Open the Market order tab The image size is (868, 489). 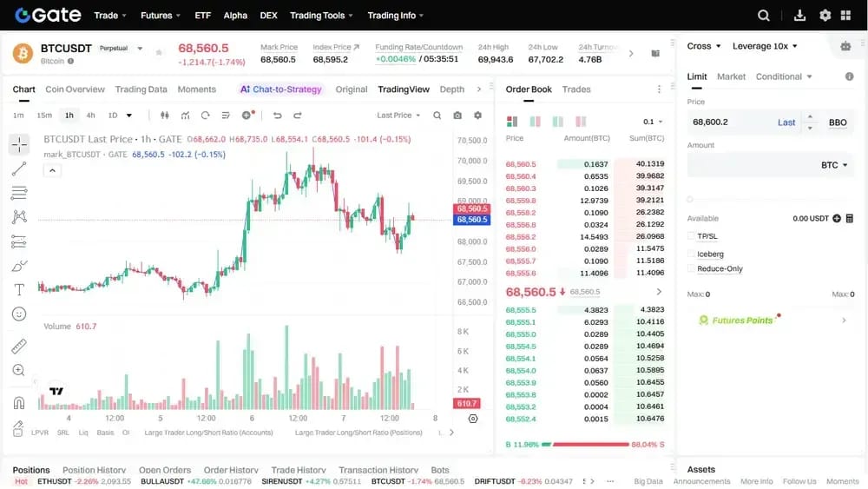[x=731, y=76]
